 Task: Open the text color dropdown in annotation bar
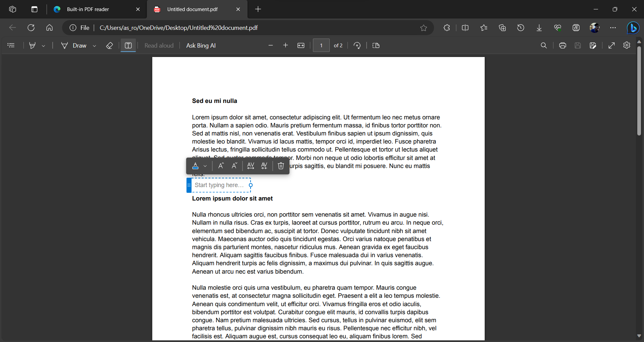pyautogui.click(x=205, y=166)
